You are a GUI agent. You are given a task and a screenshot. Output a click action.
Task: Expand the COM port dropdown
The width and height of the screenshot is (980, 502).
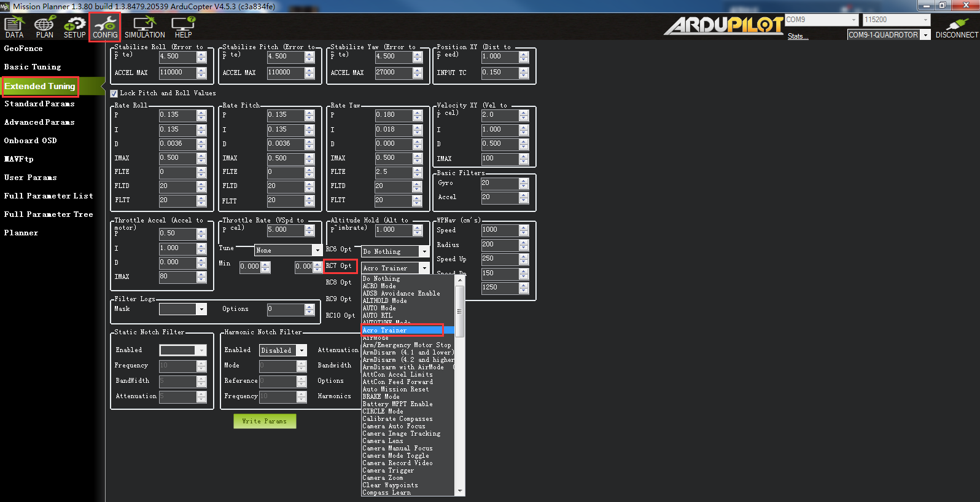853,20
